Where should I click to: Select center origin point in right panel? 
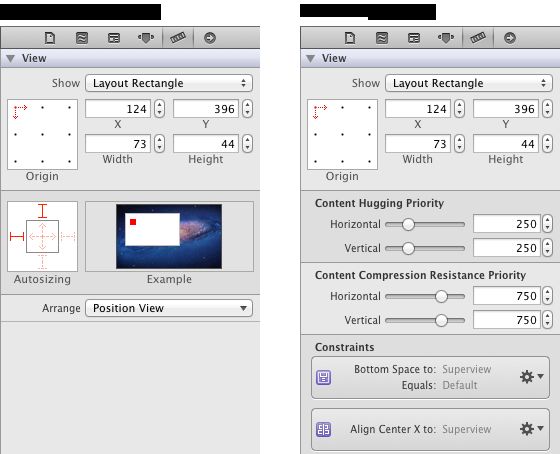coord(342,134)
